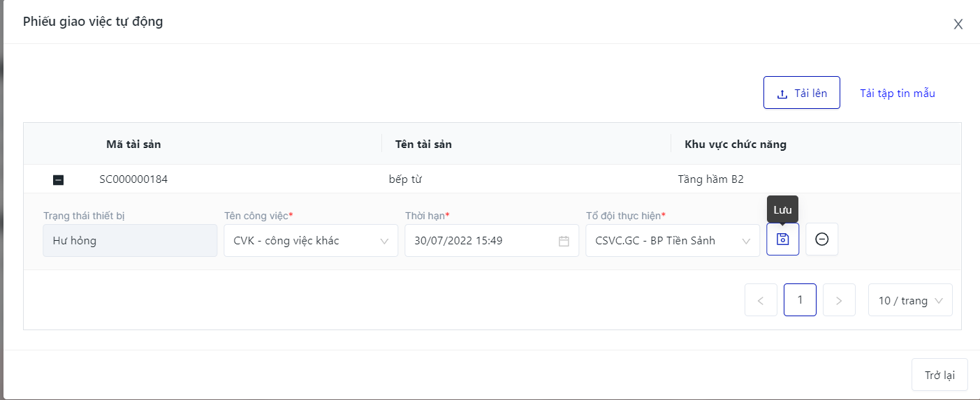980x400 pixels.
Task: Click the Mã tài sản column header
Action: (133, 145)
